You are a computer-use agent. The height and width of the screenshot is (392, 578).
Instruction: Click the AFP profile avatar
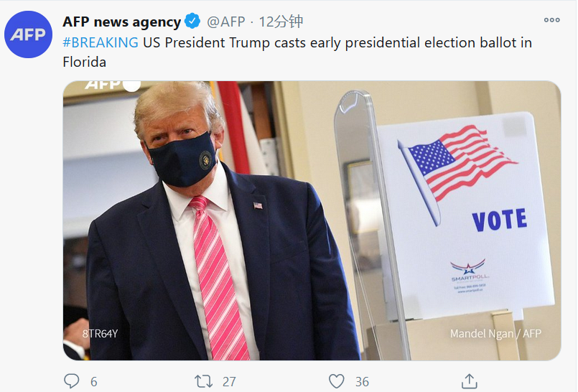29,34
